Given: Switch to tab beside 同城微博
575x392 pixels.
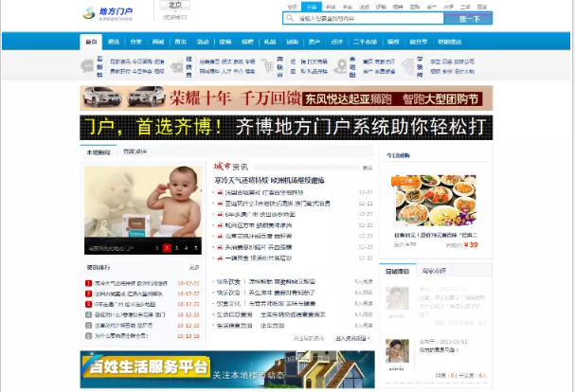Looking at the screenshot, I should point(434,271).
